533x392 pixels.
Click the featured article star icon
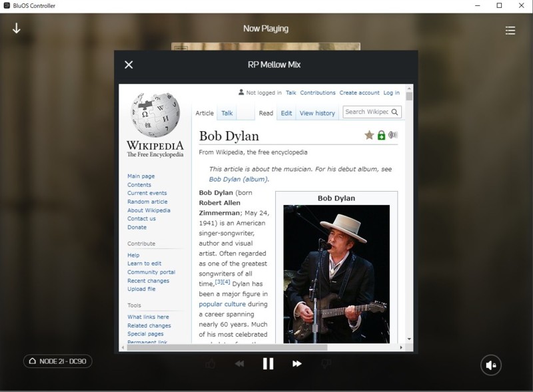click(369, 135)
